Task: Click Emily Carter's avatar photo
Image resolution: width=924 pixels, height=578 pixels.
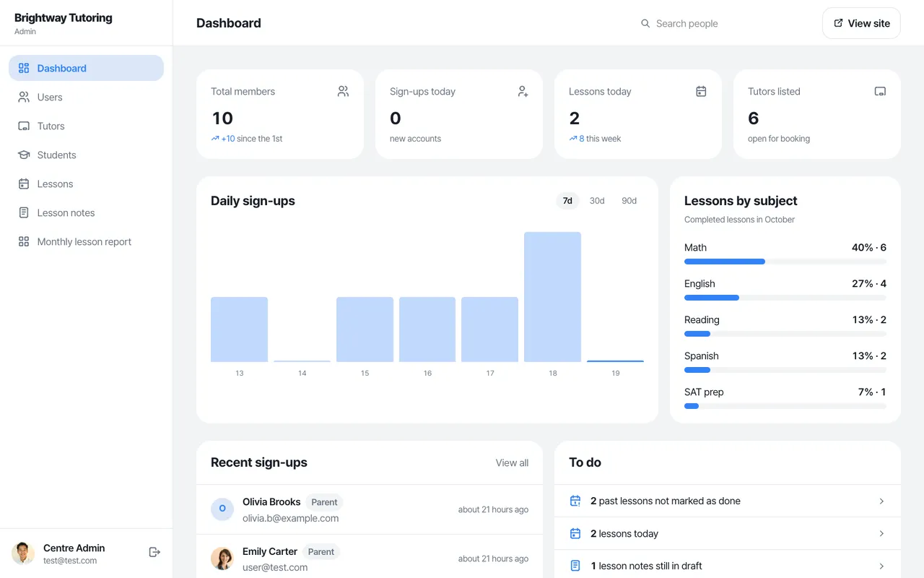Action: (222, 558)
